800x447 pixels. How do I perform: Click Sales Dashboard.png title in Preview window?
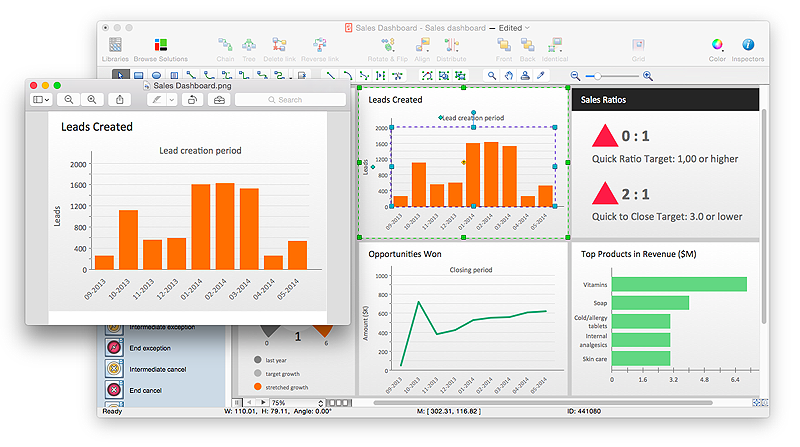192,86
